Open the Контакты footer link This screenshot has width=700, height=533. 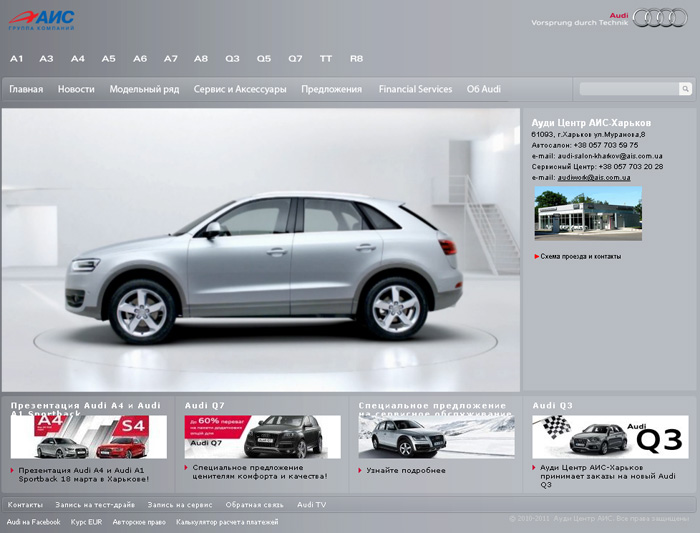[x=25, y=505]
